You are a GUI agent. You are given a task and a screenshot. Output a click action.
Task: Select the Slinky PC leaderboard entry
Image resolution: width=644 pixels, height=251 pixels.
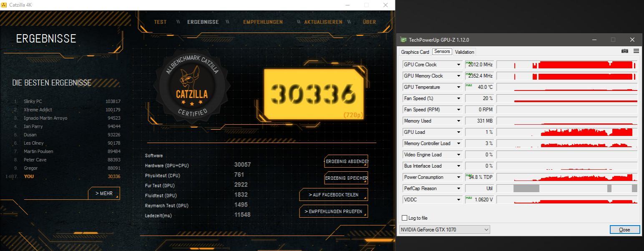coord(67,101)
